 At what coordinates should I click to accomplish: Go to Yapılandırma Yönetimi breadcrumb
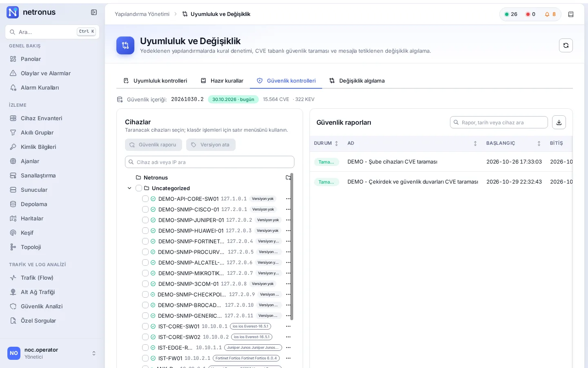point(142,14)
